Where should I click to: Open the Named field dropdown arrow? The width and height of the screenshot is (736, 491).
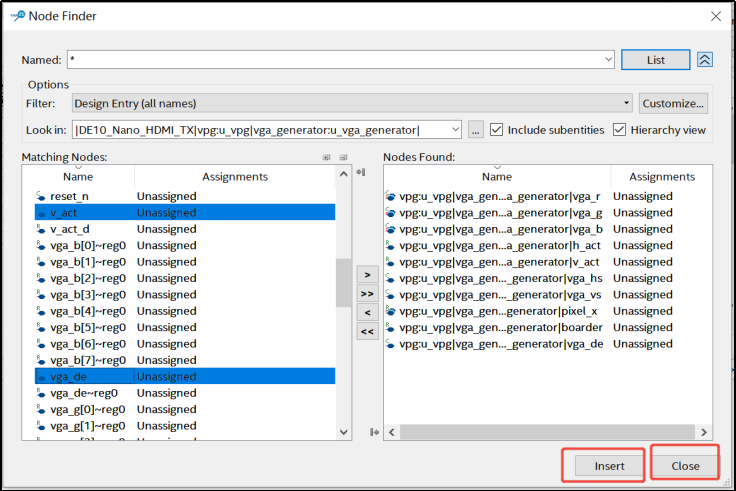pyautogui.click(x=608, y=60)
